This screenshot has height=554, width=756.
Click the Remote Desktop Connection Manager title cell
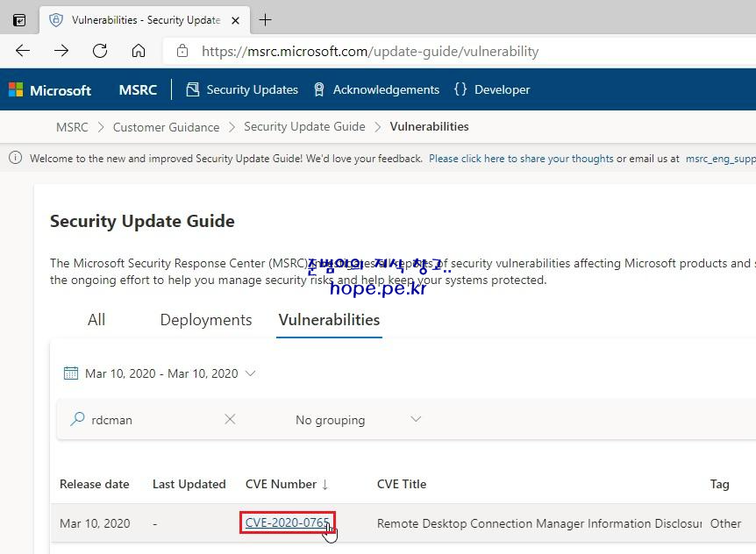[539, 523]
